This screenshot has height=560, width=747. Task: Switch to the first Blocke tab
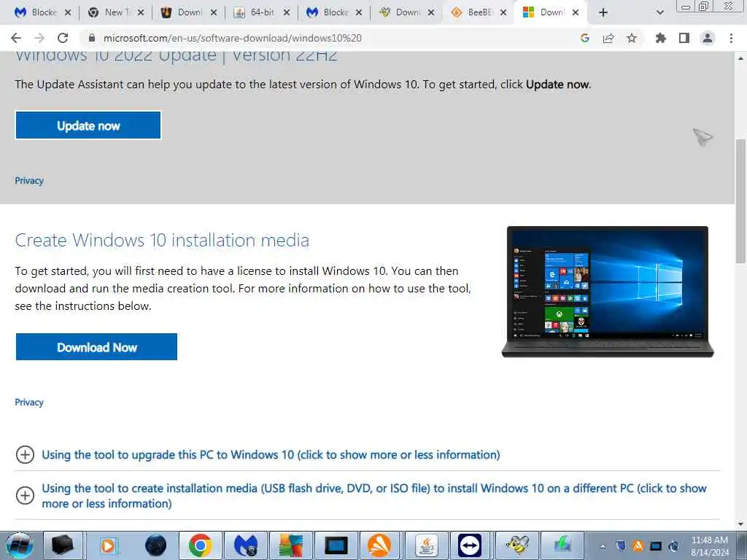37,12
